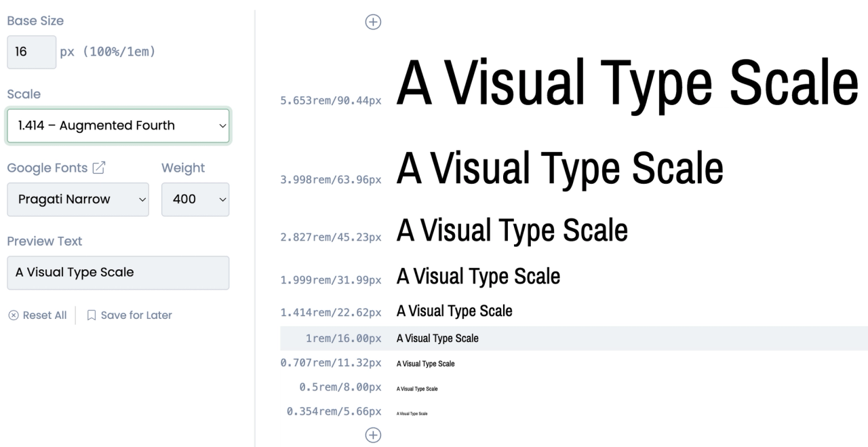Open the Google Fonts external link icon
The height and width of the screenshot is (447, 868).
[x=99, y=168]
